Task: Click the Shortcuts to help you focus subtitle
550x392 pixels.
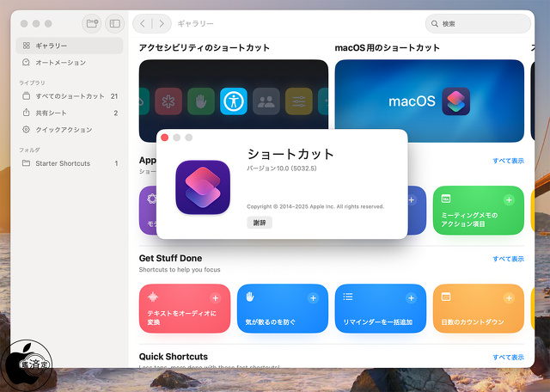Action: [x=180, y=270]
